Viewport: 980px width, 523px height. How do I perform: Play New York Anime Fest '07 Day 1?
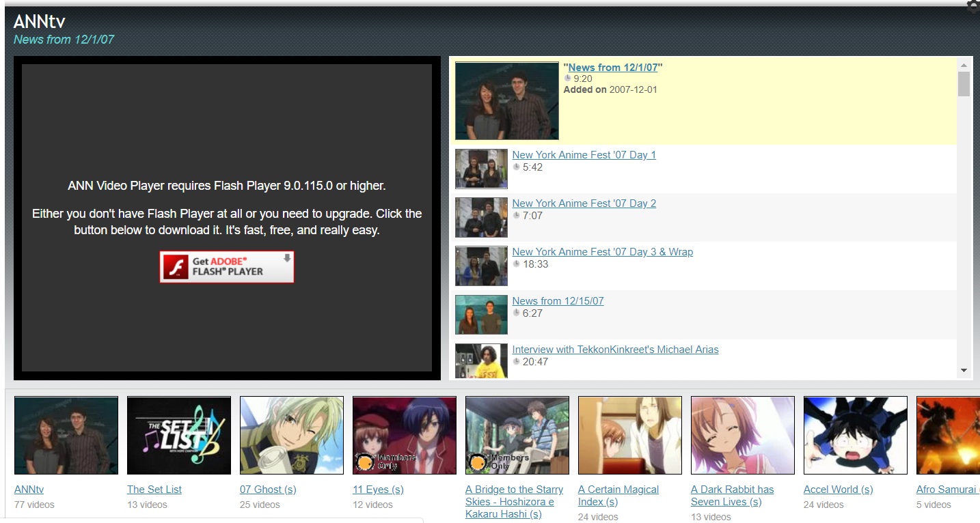click(x=584, y=155)
